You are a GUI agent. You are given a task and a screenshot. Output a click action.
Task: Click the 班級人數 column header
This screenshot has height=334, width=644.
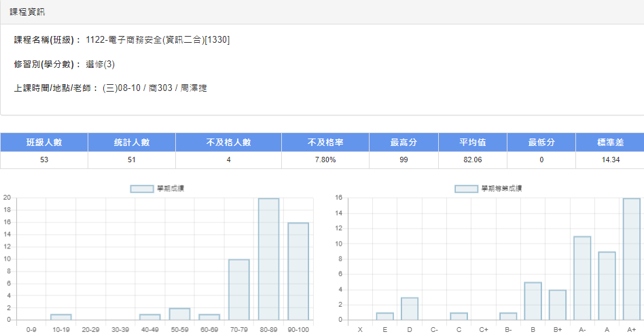(x=44, y=143)
